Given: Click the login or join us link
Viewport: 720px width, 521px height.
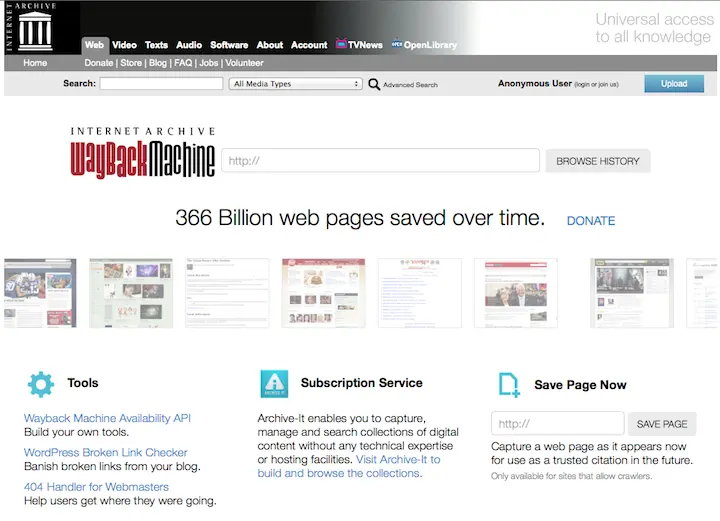Looking at the screenshot, I should 596,84.
